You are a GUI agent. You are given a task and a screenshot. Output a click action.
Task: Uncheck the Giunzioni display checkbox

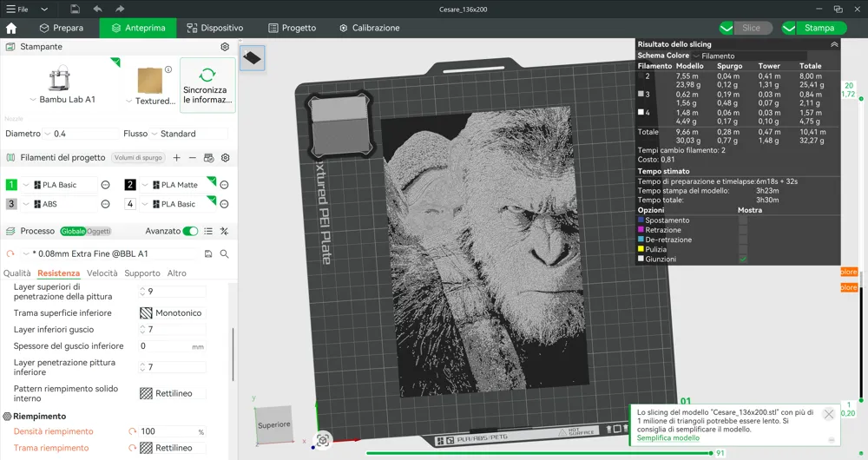[743, 259]
